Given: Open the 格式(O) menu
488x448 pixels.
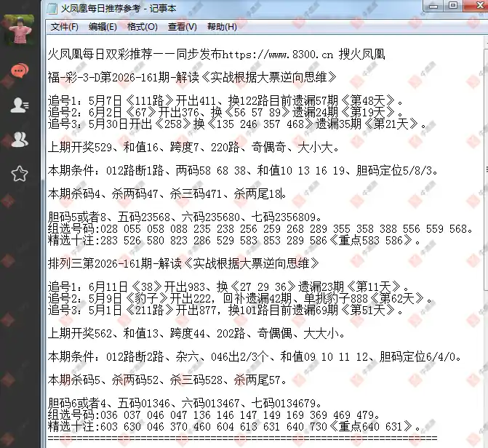Looking at the screenshot, I should pos(143,27).
